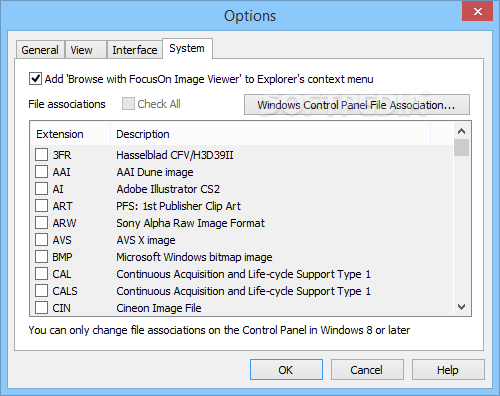Uncheck the Explorer context menu option
Image resolution: width=500 pixels, height=396 pixels.
35,79
